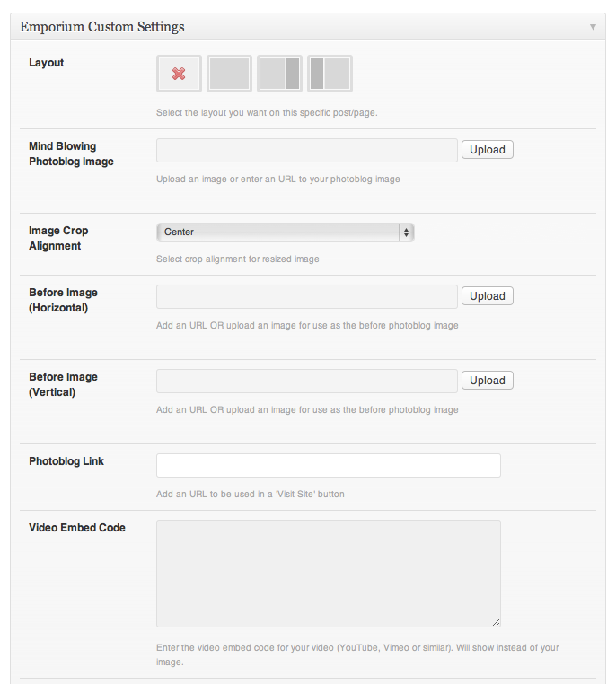616x684 pixels.
Task: Grab the Video Embed Code textarea resize handle
Action: [496, 621]
